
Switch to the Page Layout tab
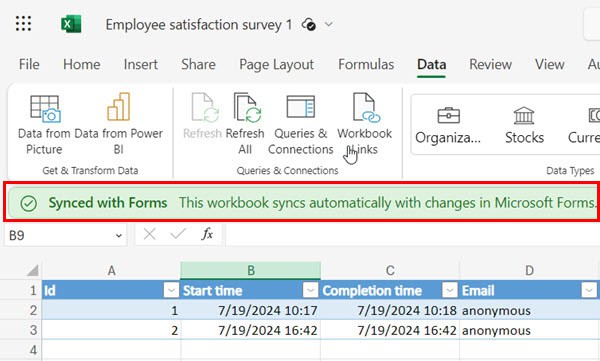[276, 64]
